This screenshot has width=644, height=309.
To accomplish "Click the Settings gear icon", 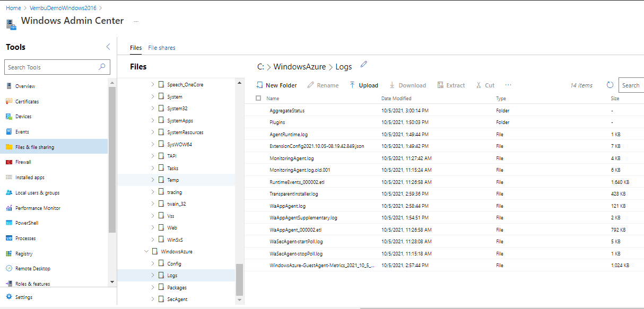I will point(9,297).
